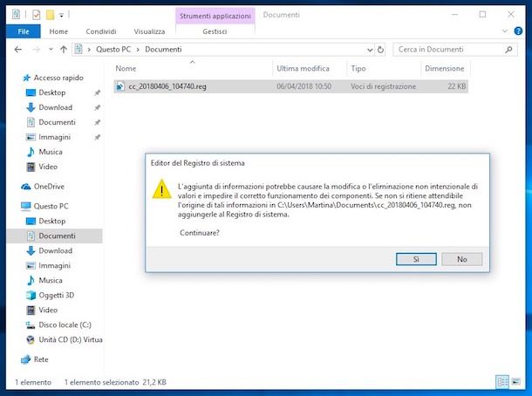Go back with the left arrow
The width and height of the screenshot is (532, 396).
[x=18, y=50]
